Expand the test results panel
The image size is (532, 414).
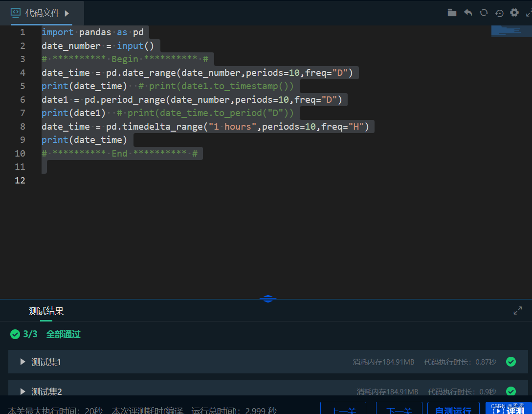pyautogui.click(x=517, y=310)
